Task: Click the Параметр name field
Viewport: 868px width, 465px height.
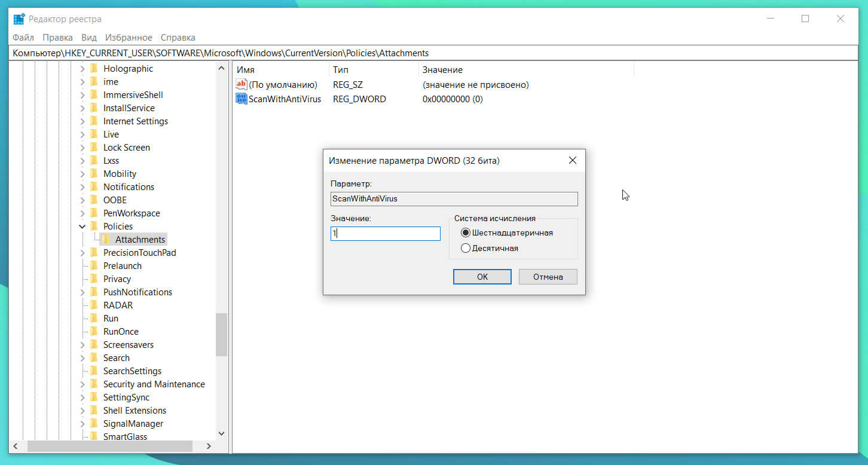Action: (454, 199)
